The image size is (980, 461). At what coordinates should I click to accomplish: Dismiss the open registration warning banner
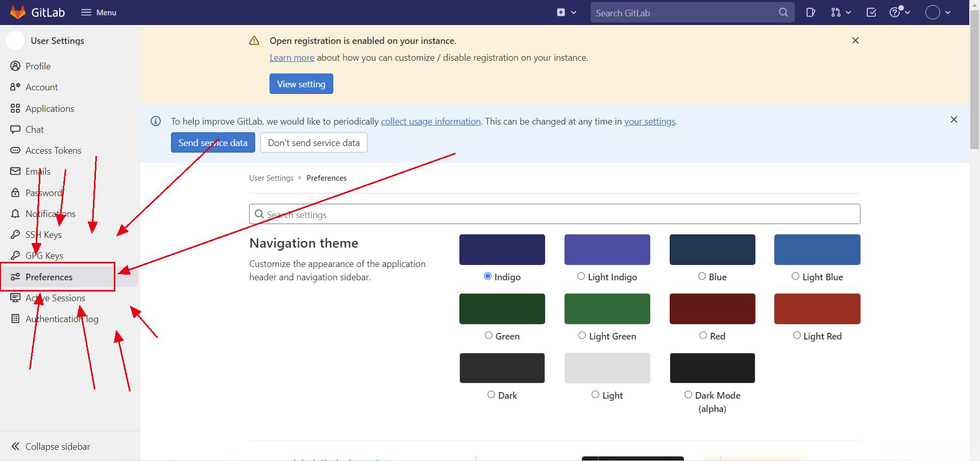tap(855, 40)
